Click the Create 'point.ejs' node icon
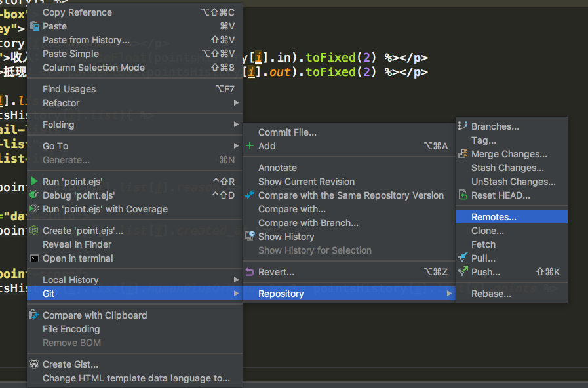Viewport: 588px width, 388px height. (x=35, y=231)
